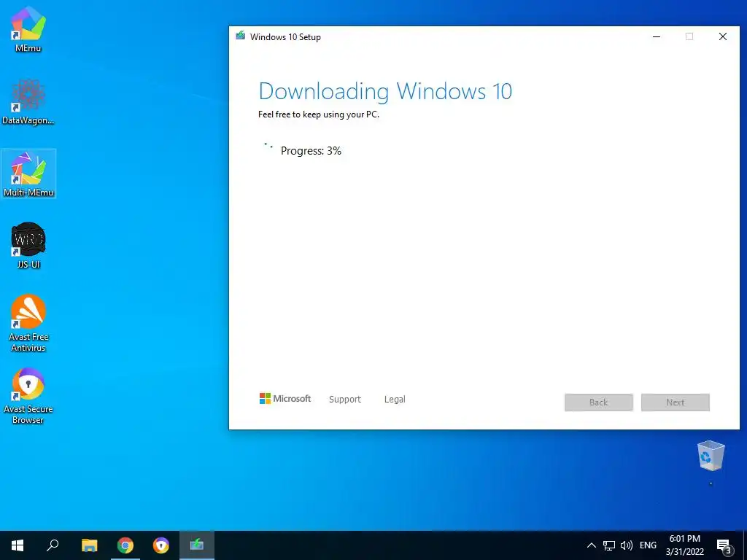
Task: Show hidden system tray icons
Action: [591, 545]
